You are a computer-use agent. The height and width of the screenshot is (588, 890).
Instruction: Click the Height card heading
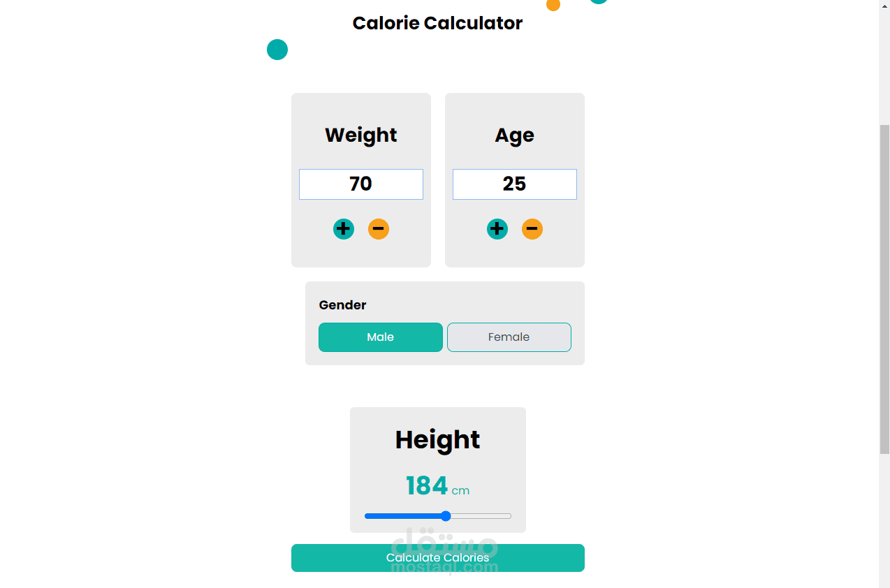coord(438,440)
